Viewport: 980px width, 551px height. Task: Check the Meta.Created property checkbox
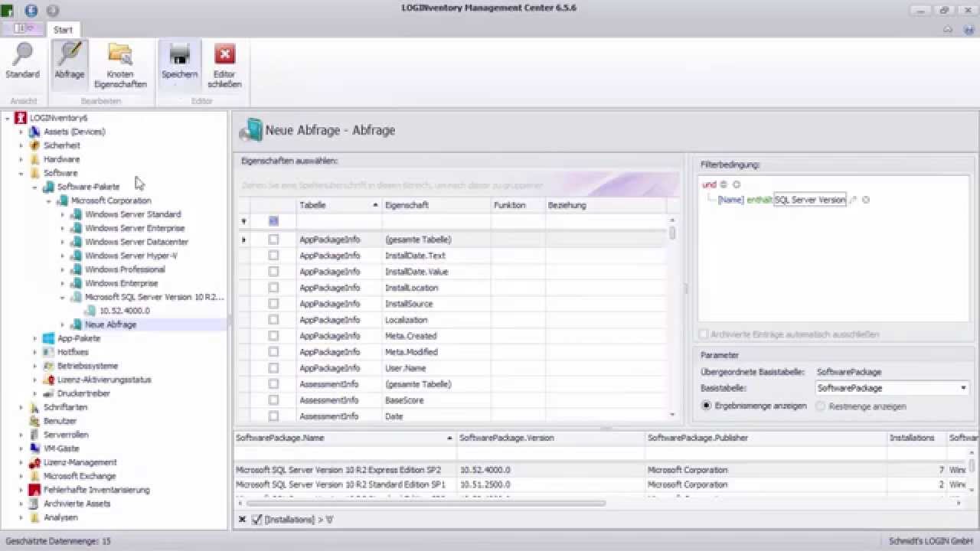[x=273, y=336]
